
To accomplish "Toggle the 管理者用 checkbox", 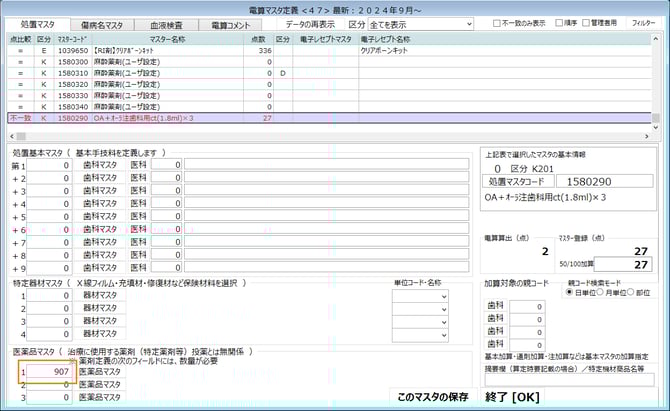I will tap(587, 23).
